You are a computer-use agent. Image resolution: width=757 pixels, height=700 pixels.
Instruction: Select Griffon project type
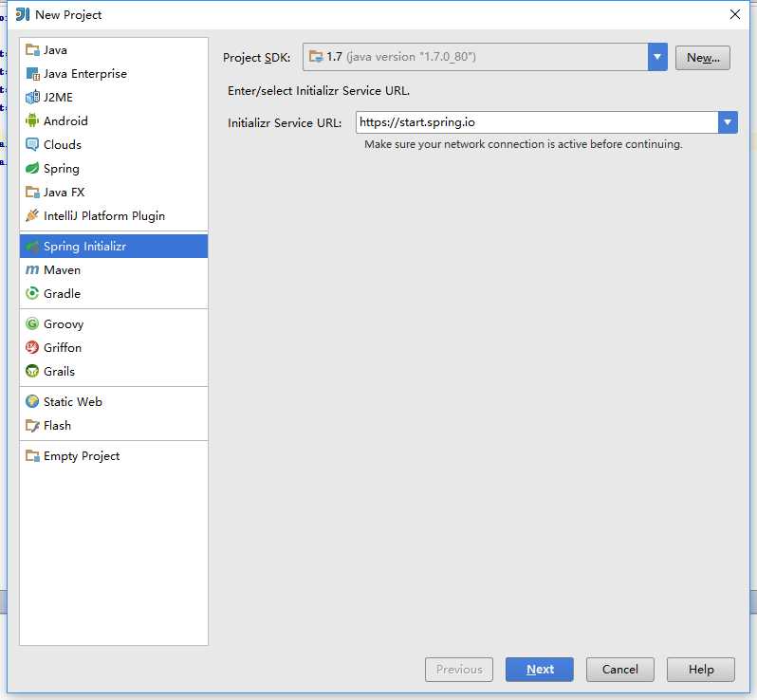114,347
